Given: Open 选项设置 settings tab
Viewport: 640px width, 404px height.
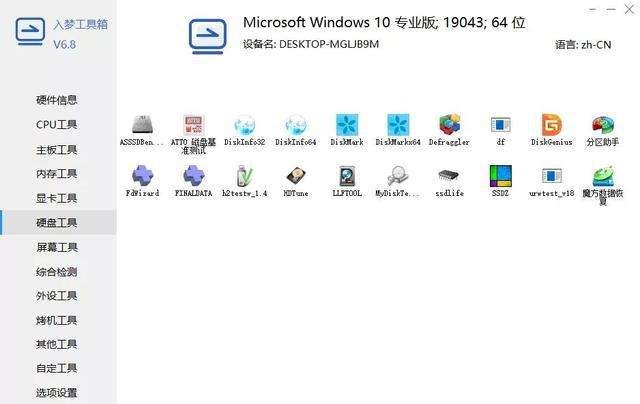Looking at the screenshot, I should (x=56, y=393).
